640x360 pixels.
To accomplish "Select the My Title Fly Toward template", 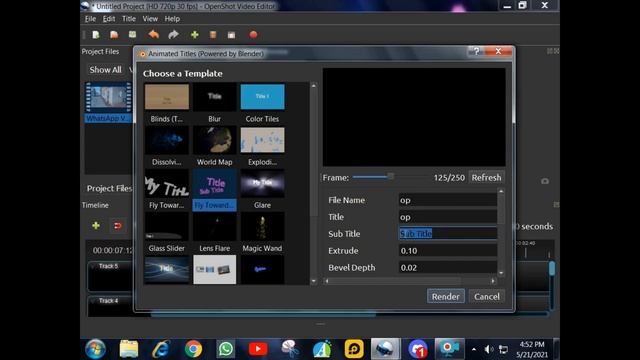I will [x=167, y=184].
